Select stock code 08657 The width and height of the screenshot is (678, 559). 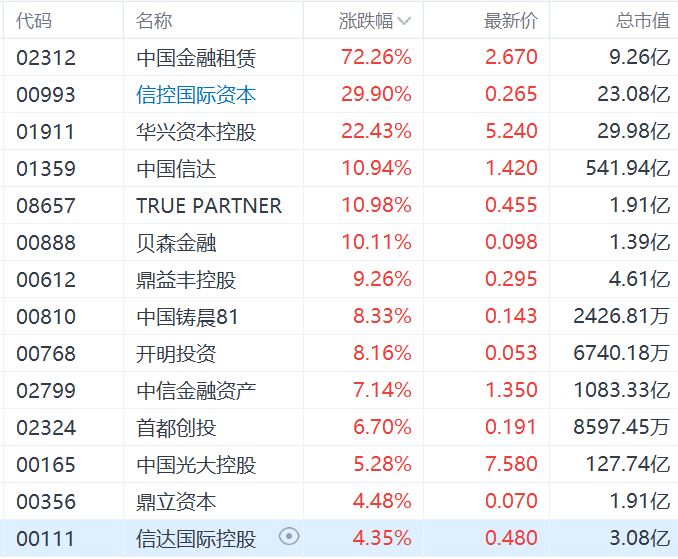pos(46,206)
